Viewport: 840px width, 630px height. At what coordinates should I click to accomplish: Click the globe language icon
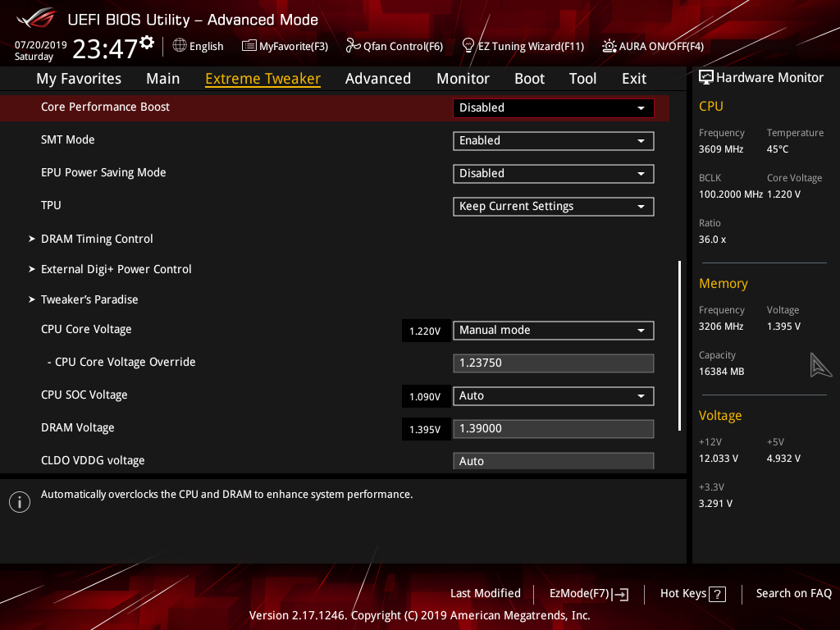pos(180,46)
